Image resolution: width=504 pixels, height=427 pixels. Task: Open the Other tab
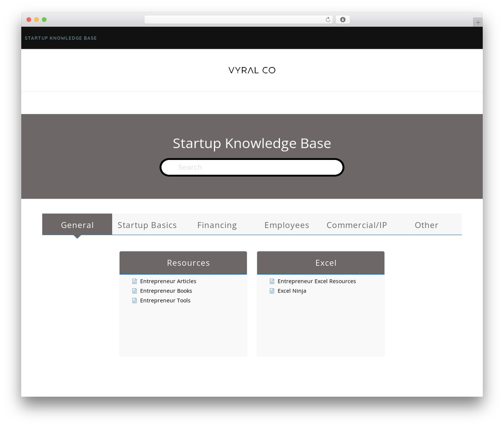(x=426, y=225)
